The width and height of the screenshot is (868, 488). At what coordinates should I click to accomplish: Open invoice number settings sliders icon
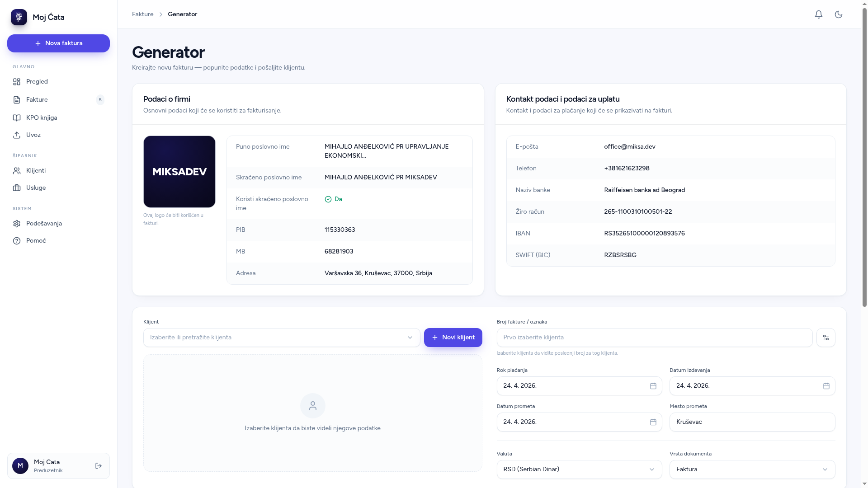coord(826,338)
